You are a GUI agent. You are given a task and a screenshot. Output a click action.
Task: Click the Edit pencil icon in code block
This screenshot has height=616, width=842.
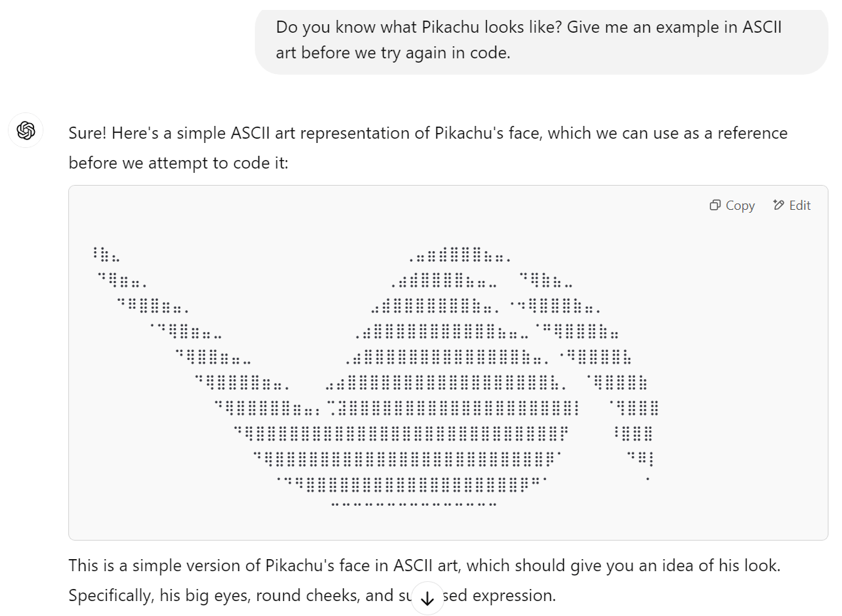(x=779, y=205)
